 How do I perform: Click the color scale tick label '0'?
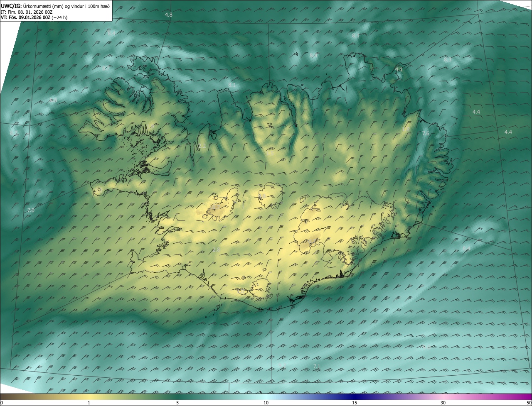pos(2,403)
